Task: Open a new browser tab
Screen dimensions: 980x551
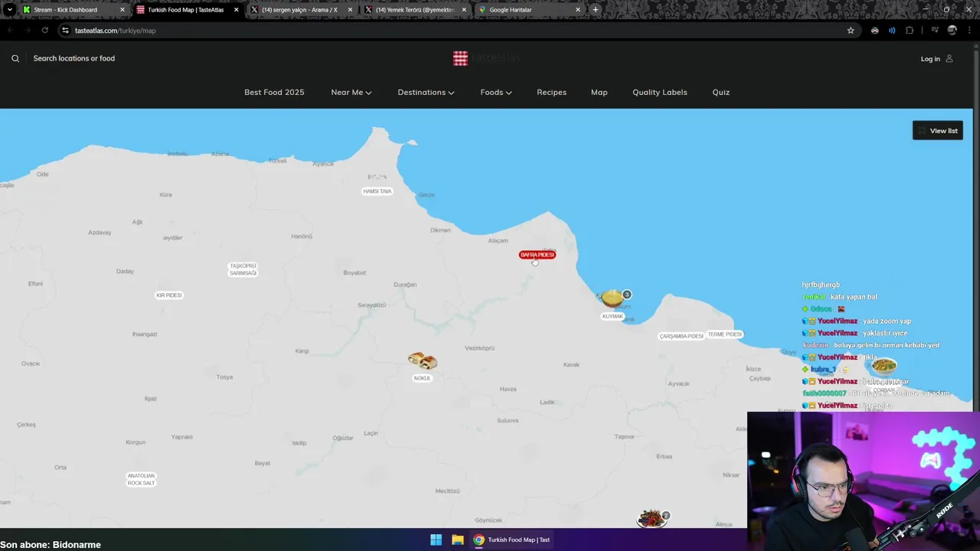Action: 596,10
